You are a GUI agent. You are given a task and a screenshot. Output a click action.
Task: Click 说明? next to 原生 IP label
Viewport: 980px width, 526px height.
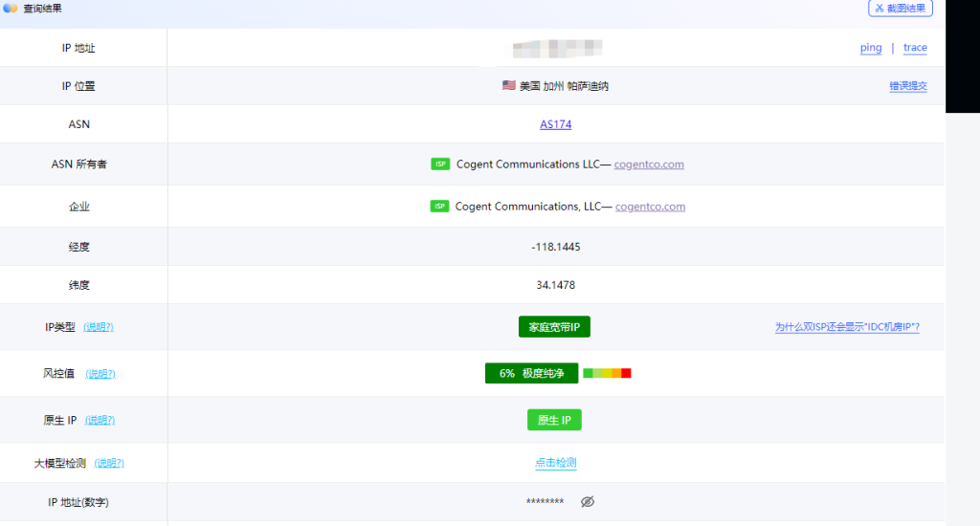tap(100, 421)
